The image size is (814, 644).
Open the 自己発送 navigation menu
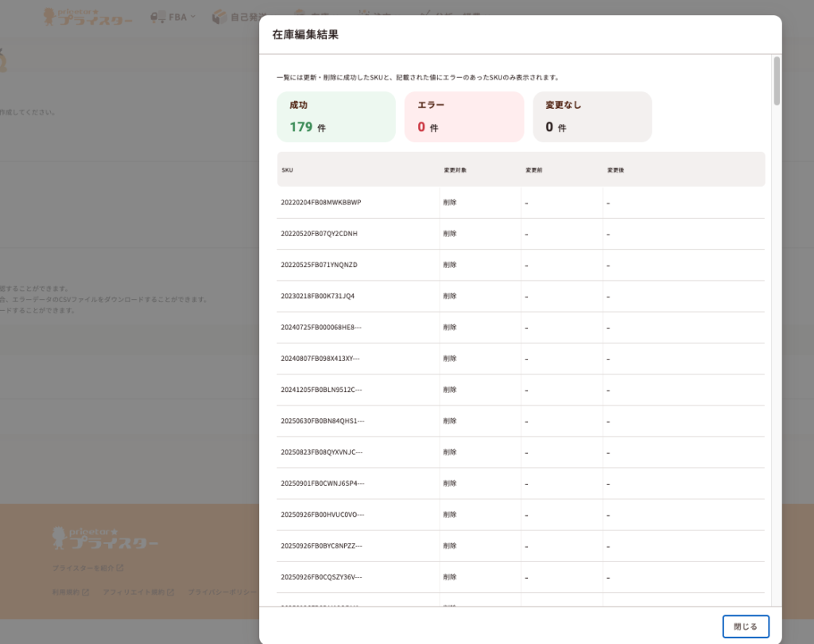point(242,16)
